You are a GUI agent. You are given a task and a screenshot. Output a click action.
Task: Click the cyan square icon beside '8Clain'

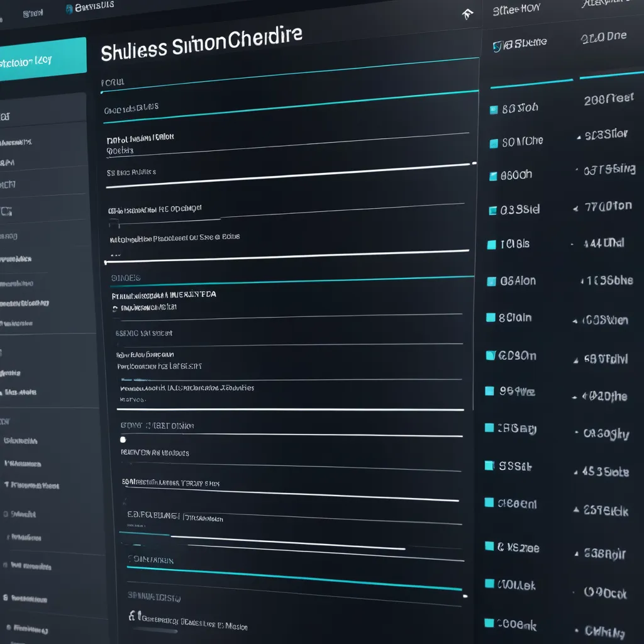coord(491,318)
